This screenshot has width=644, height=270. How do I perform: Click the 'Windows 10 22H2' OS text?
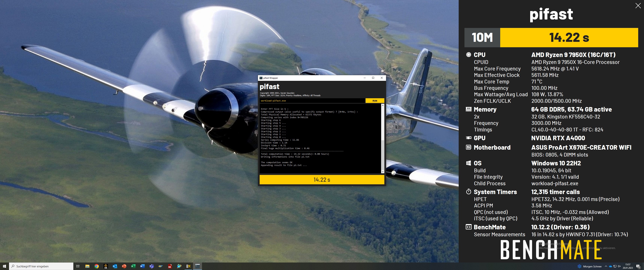[556, 163]
